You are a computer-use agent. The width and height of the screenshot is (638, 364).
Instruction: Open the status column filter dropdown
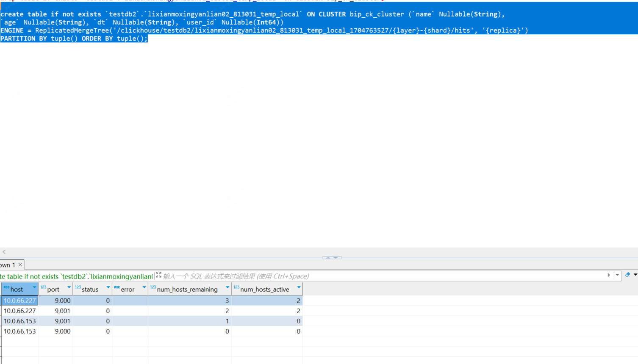pyautogui.click(x=108, y=287)
